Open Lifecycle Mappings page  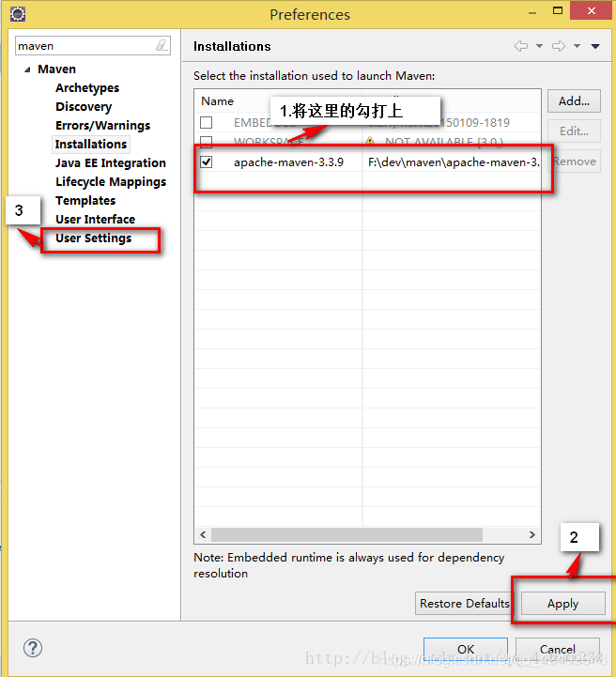[x=111, y=182]
